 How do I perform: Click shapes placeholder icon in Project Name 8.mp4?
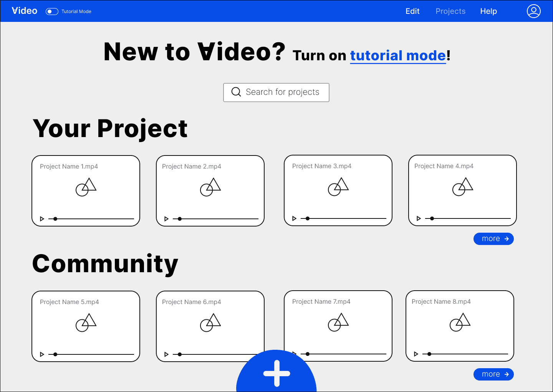[460, 322]
